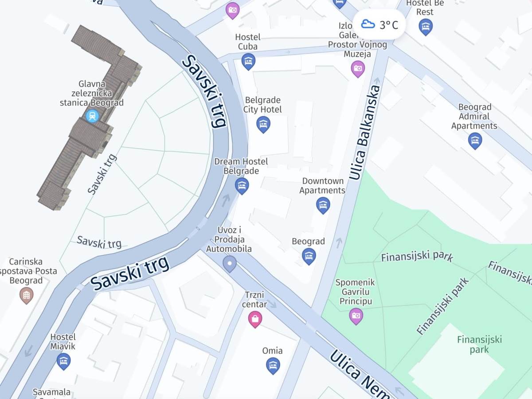
Task: Tap the Dream Hostel Belgrade marker
Action: tap(242, 186)
